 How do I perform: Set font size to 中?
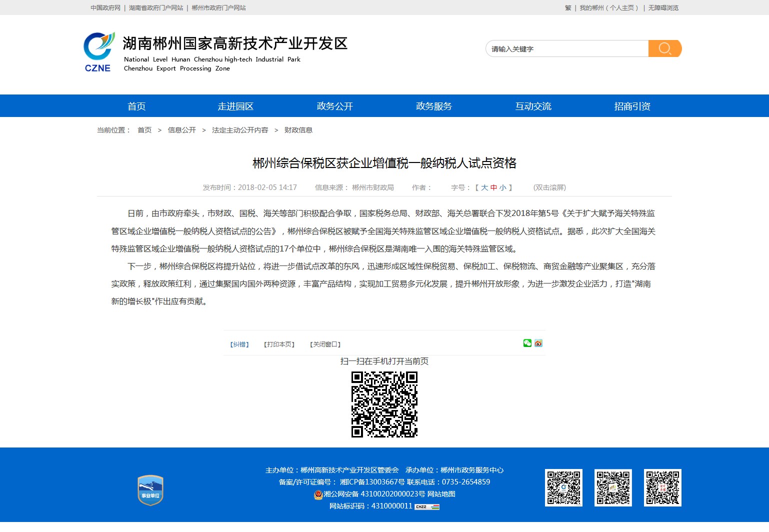(x=493, y=187)
